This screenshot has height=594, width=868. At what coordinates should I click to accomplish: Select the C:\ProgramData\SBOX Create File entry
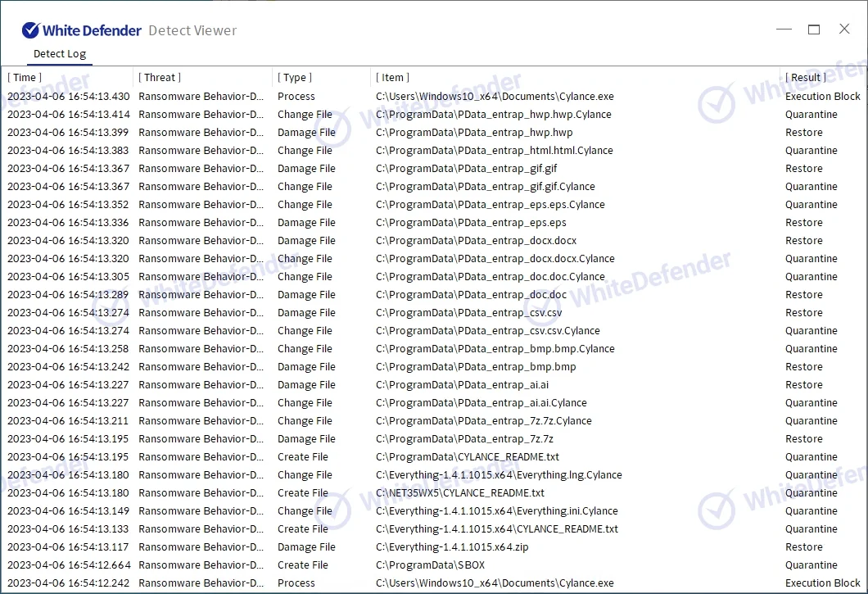tap(430, 565)
